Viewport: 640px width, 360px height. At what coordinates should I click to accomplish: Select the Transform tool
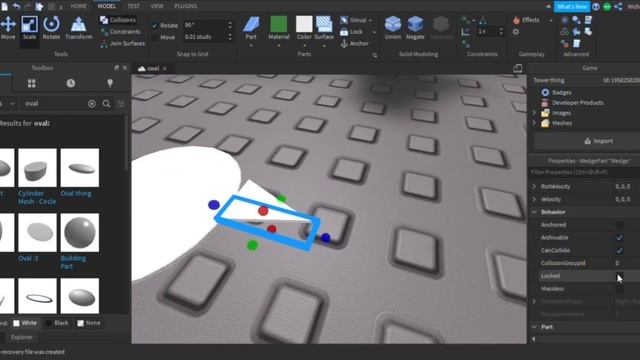pyautogui.click(x=78, y=28)
